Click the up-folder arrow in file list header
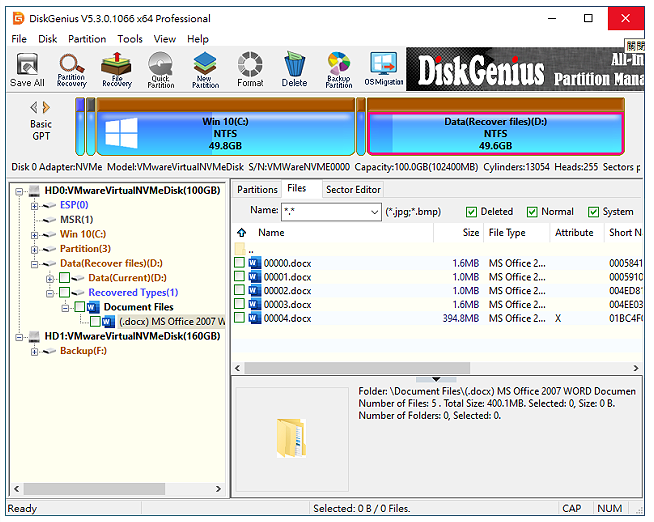 tap(241, 232)
